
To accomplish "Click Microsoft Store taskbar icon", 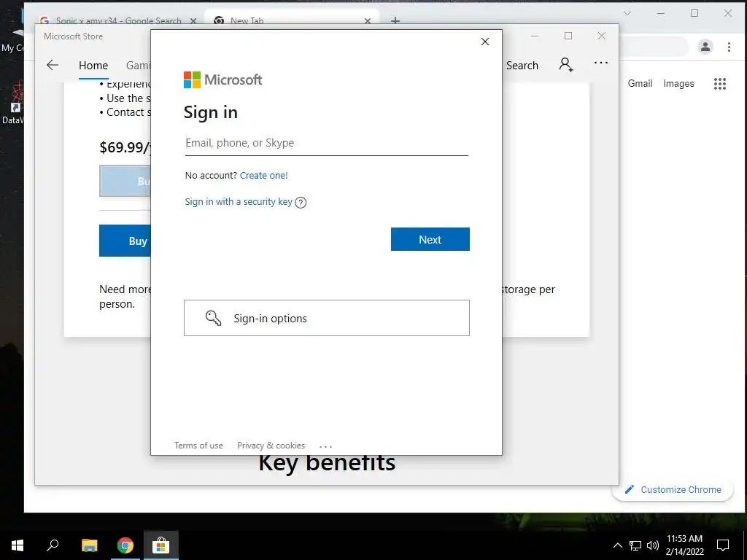I will coord(161,545).
